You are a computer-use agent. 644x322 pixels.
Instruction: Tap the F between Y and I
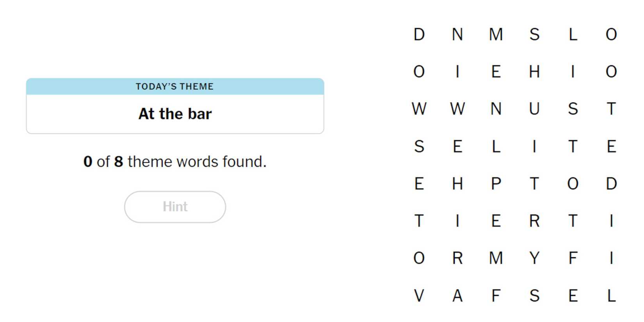click(x=573, y=258)
